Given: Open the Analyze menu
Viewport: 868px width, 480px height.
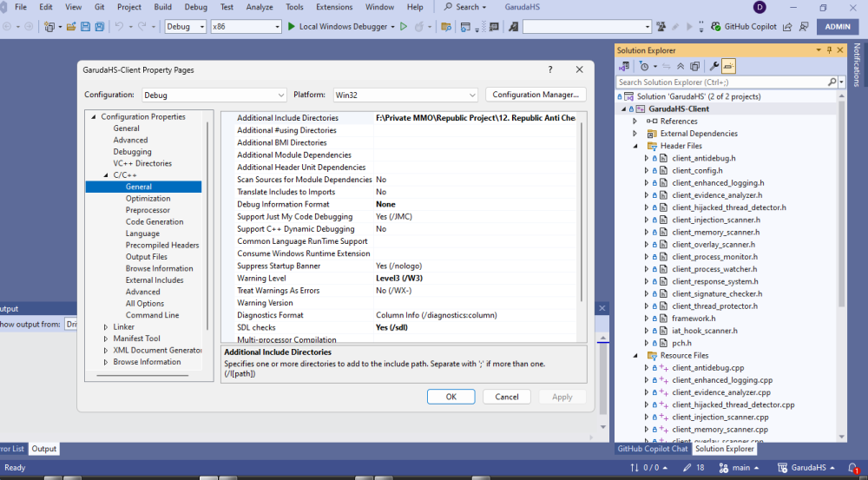Looking at the screenshot, I should click(260, 7).
